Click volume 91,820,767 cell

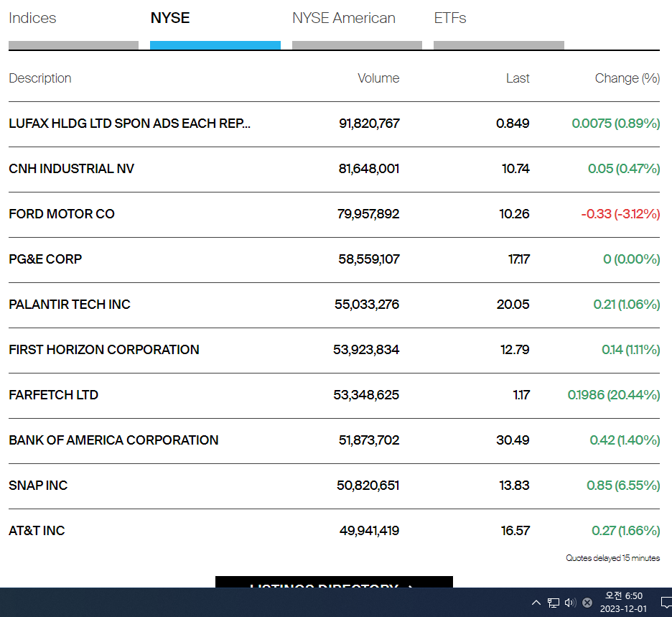coord(369,124)
